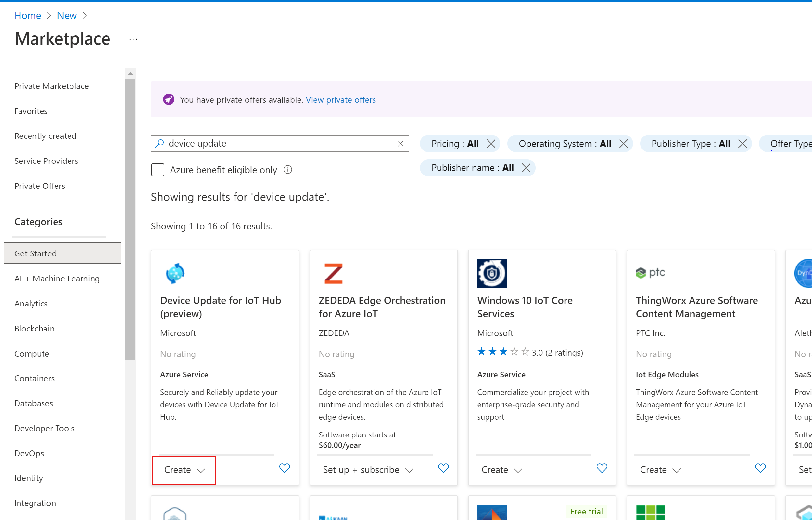812x520 pixels.
Task: Favorite Windows 10 IoT Core Services offer
Action: click(602, 468)
